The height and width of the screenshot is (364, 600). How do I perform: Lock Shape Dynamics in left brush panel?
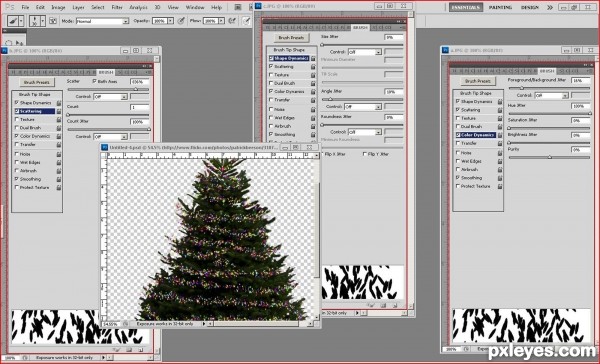click(x=59, y=103)
